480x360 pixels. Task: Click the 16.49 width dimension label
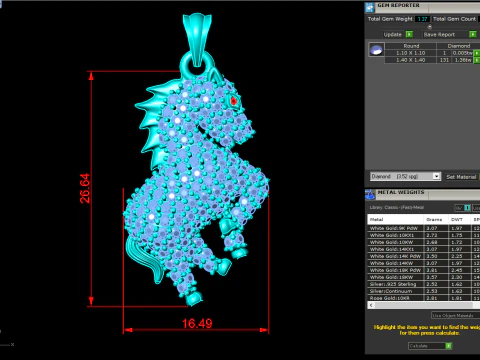click(x=197, y=323)
